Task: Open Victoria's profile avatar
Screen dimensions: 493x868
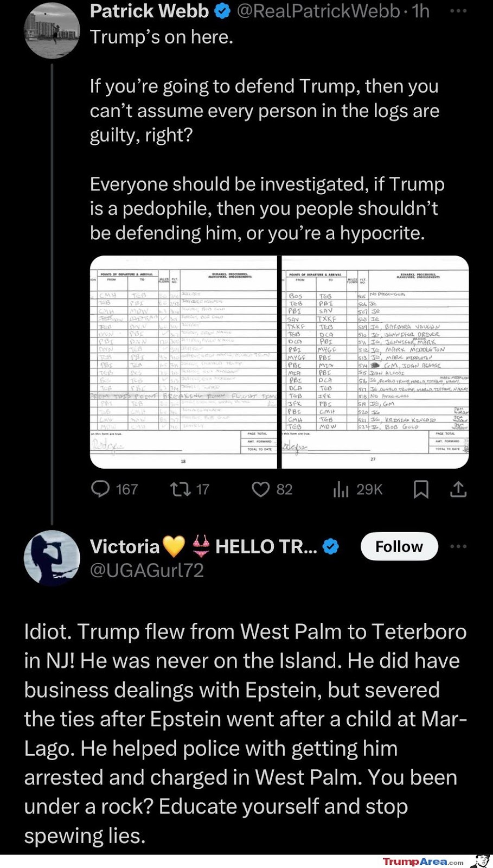Action: (x=52, y=558)
